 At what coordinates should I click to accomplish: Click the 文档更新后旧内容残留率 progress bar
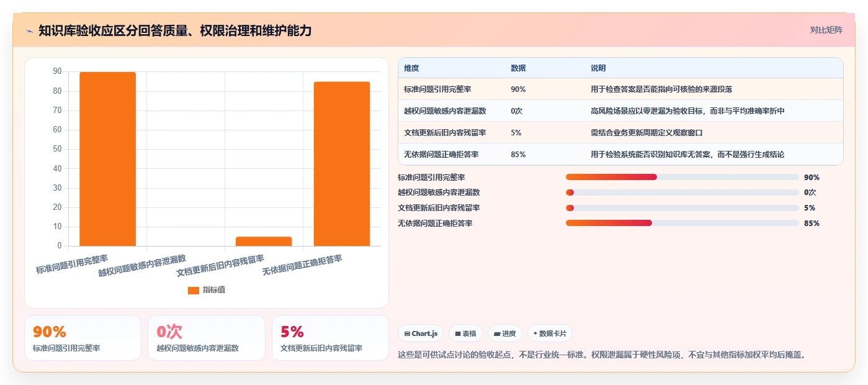point(682,208)
